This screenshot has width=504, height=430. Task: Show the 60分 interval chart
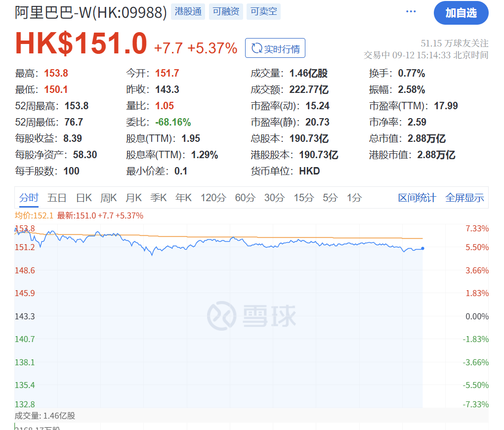pos(245,198)
